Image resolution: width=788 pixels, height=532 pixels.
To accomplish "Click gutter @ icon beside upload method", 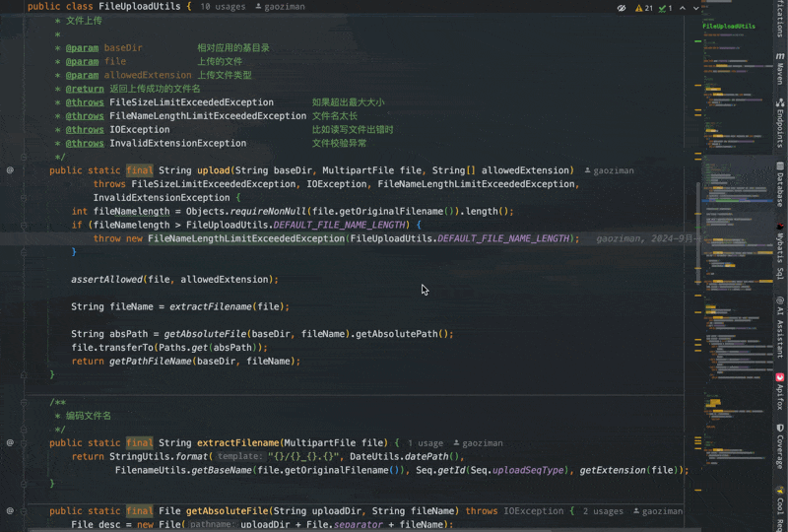I will click(10, 170).
